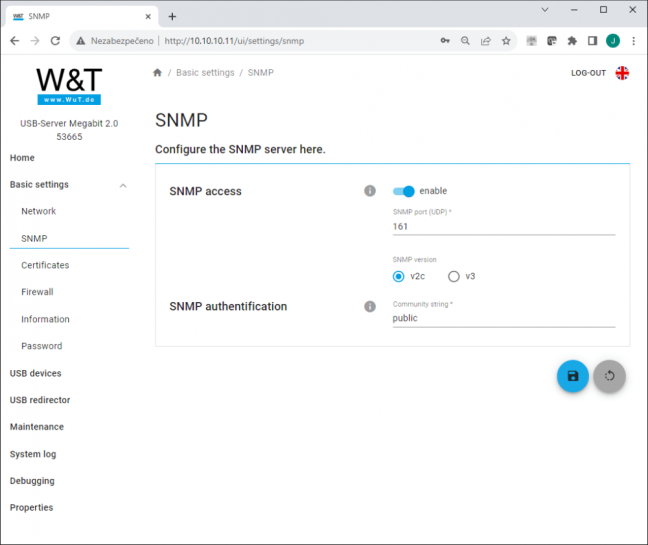648x545 pixels.
Task: Select SNMP in the sidebar
Action: click(x=34, y=238)
